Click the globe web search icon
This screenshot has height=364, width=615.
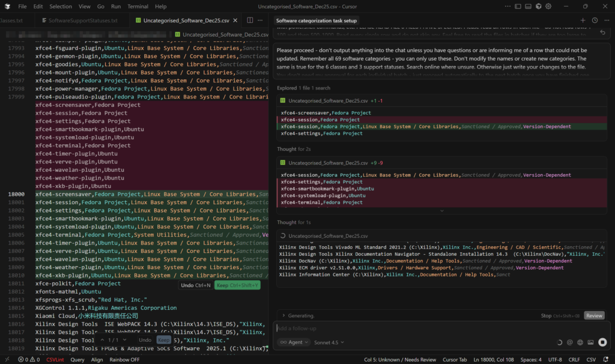point(580,342)
